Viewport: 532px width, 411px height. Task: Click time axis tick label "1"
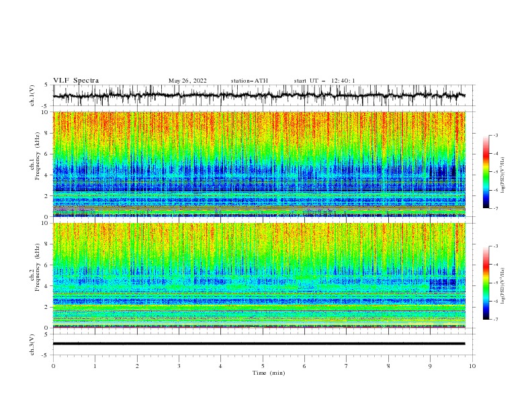coord(95,366)
